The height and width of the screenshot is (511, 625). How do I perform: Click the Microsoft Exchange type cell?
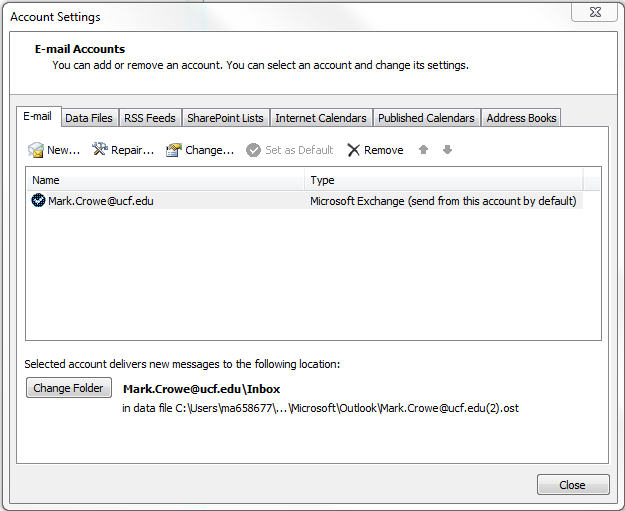pyautogui.click(x=443, y=201)
